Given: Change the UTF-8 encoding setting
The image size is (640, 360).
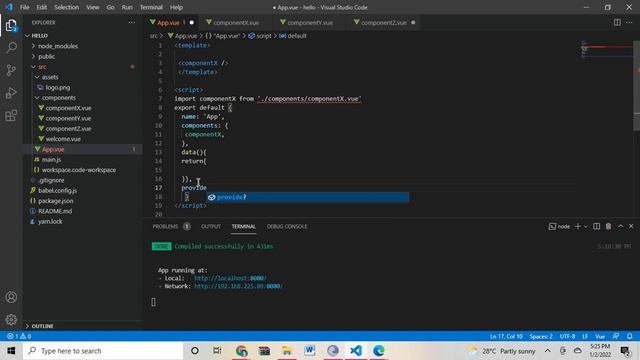Looking at the screenshot, I should tap(567, 336).
